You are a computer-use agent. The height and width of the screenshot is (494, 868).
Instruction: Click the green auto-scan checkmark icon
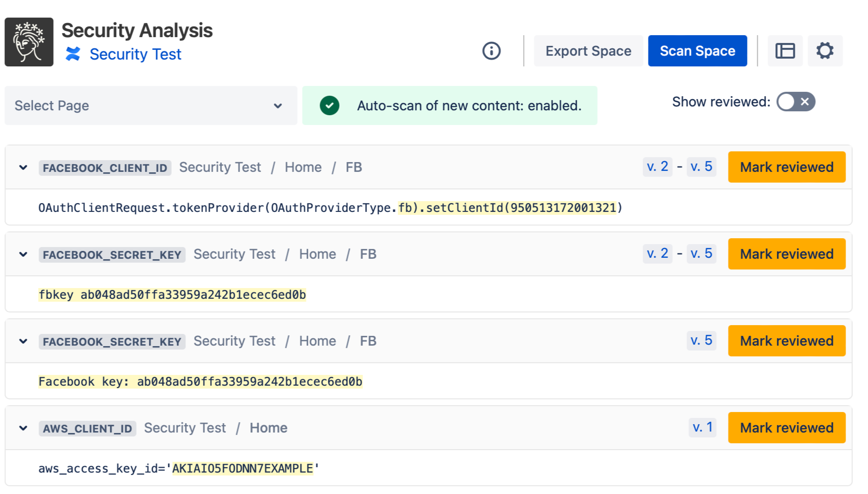329,105
